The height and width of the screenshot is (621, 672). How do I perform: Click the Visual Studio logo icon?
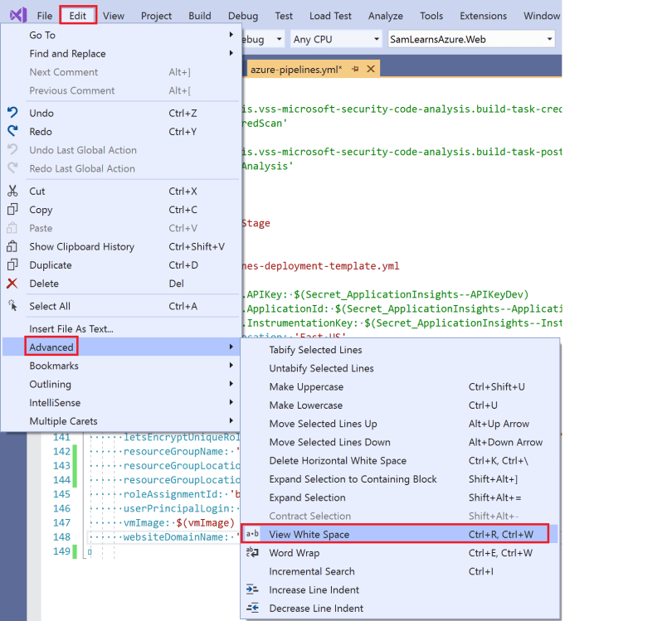(x=18, y=16)
